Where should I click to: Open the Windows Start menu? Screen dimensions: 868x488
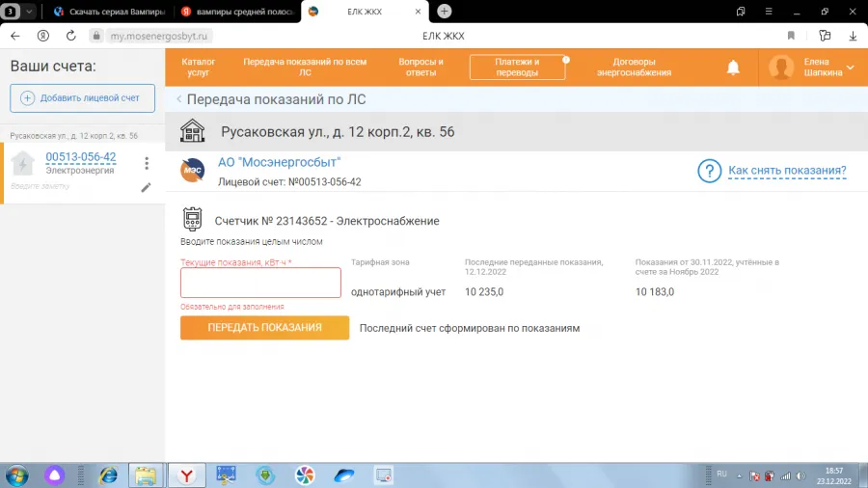pos(16,475)
